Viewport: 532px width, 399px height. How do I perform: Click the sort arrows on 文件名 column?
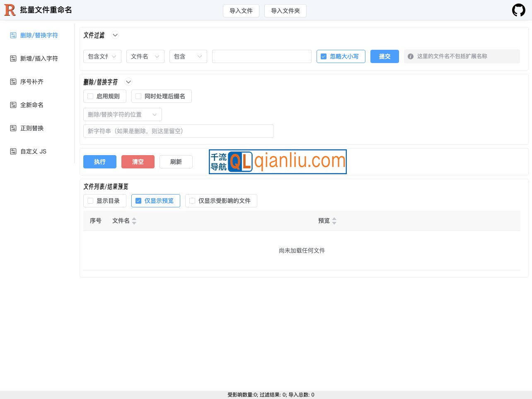[x=134, y=221]
